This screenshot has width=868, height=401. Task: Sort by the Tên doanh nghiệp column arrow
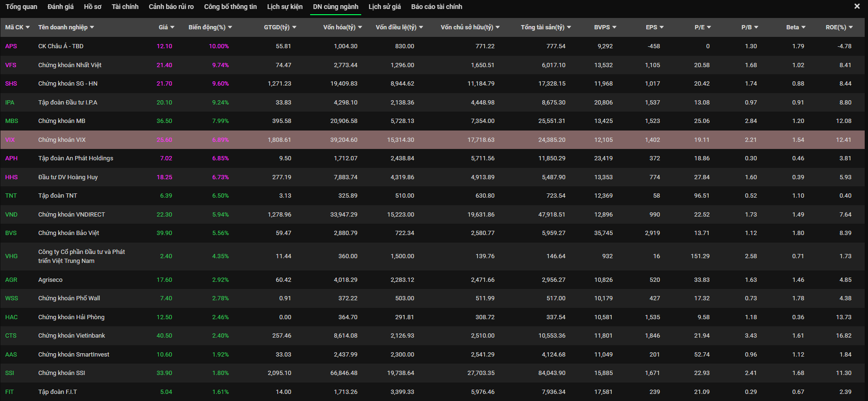pyautogui.click(x=92, y=27)
